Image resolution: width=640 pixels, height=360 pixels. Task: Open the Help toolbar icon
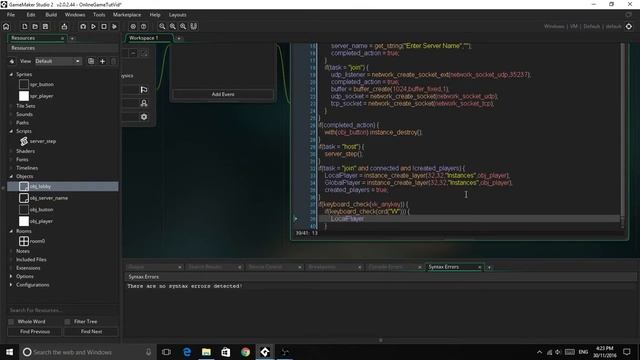(144, 27)
